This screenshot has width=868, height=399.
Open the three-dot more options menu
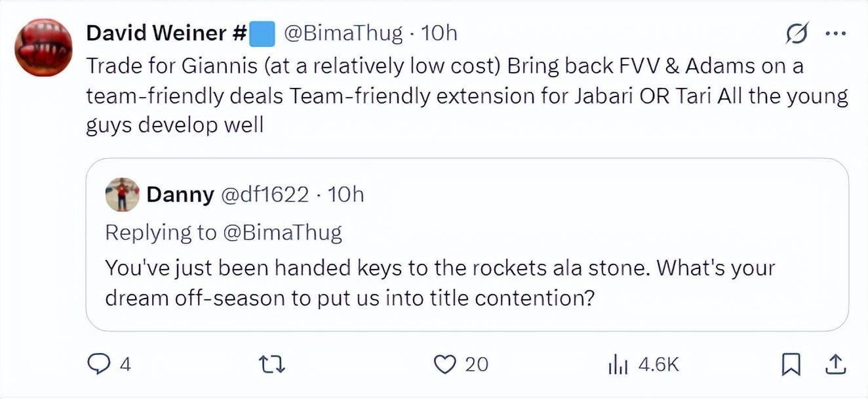835,34
